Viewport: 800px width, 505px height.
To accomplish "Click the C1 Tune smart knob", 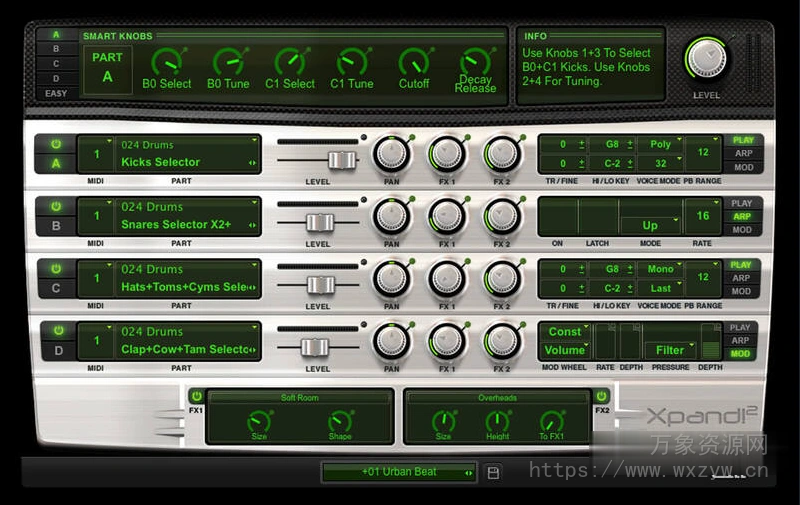I will [352, 63].
